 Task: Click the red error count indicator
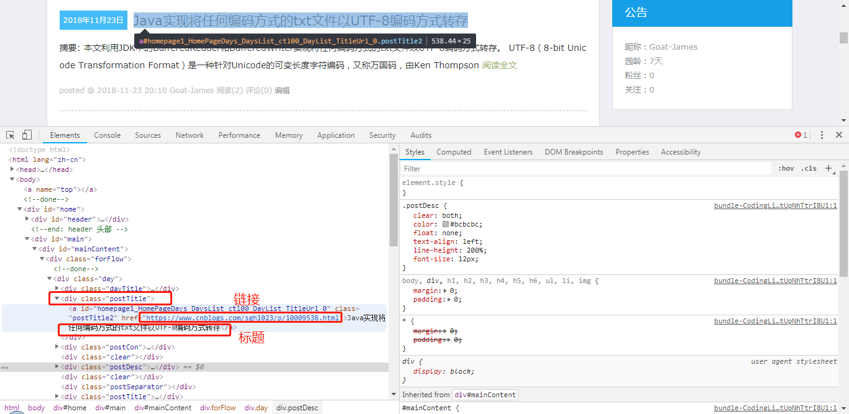pos(800,135)
